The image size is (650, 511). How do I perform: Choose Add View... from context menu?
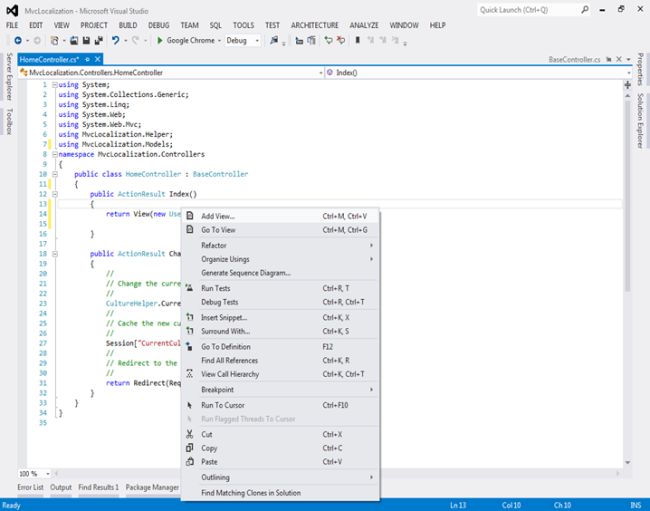click(218, 216)
